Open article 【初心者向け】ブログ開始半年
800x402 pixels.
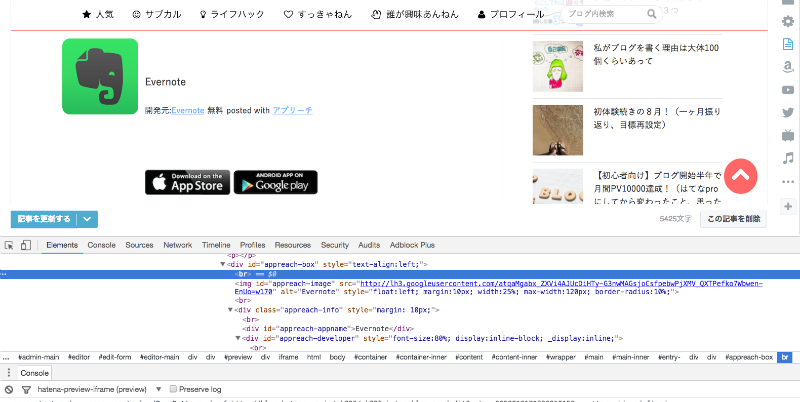click(x=658, y=188)
